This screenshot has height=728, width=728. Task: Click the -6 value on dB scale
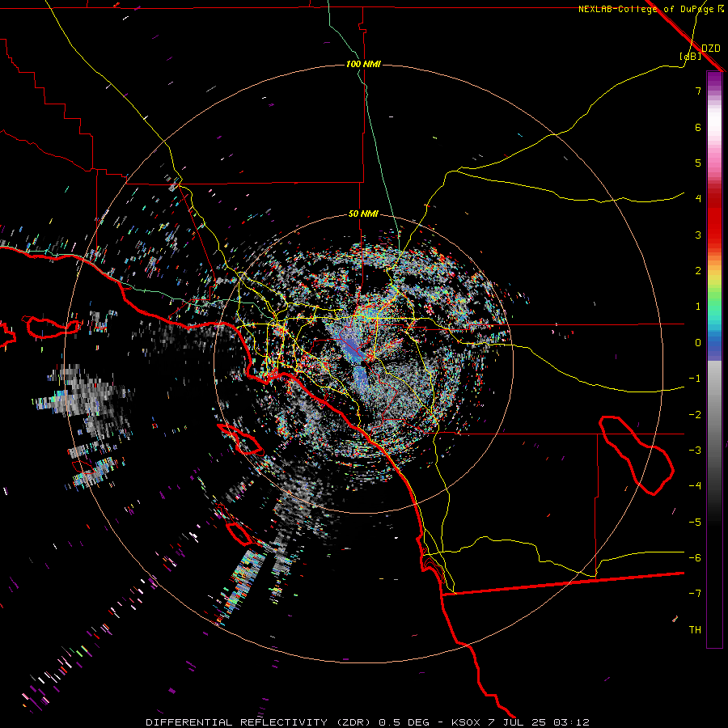695,557
